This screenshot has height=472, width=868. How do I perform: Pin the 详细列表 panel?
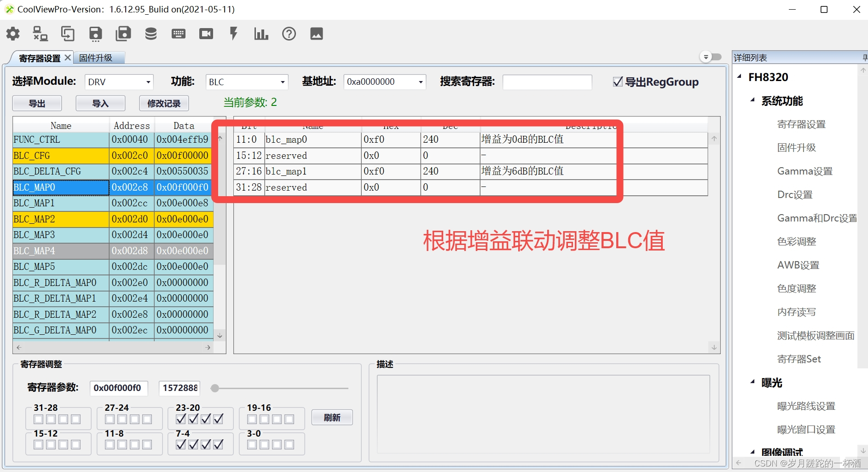[865, 58]
